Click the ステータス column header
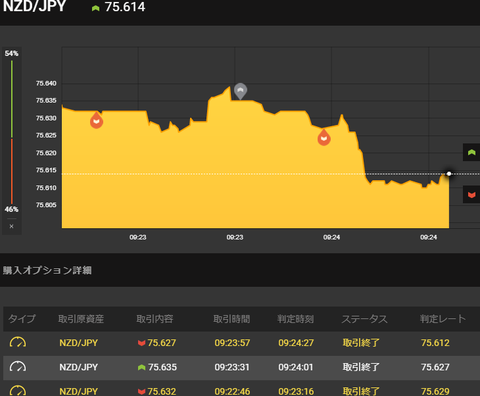 [365, 319]
